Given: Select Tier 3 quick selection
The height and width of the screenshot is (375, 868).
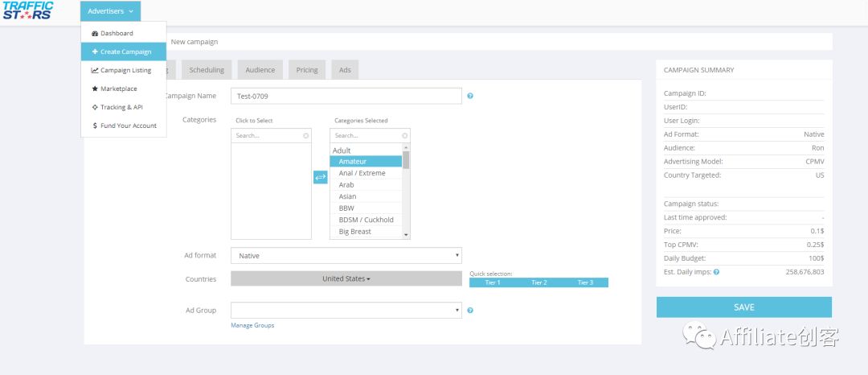Looking at the screenshot, I should 586,282.
